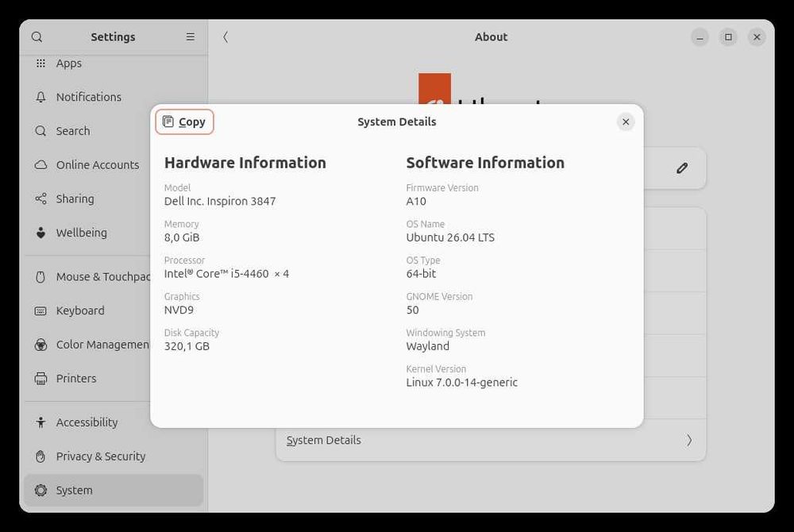Click the model value Dell Inc. Inspiron 3847
Screen dimensions: 794x532
pos(220,202)
